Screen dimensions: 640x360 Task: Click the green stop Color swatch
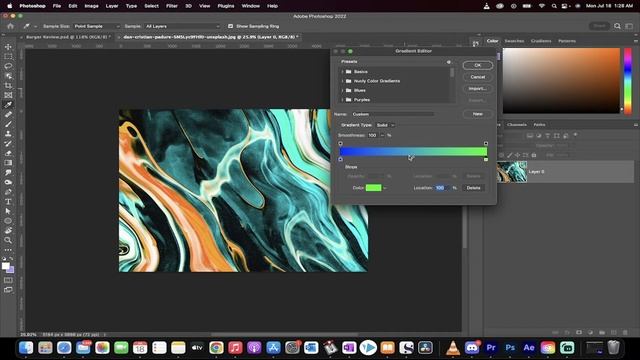[373, 188]
